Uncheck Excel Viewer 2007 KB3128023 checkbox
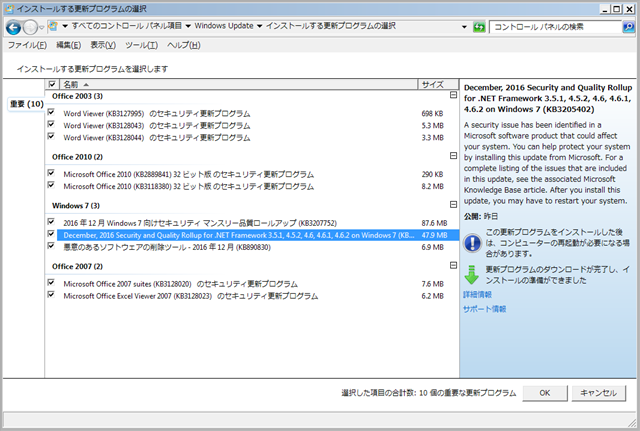 [51, 294]
